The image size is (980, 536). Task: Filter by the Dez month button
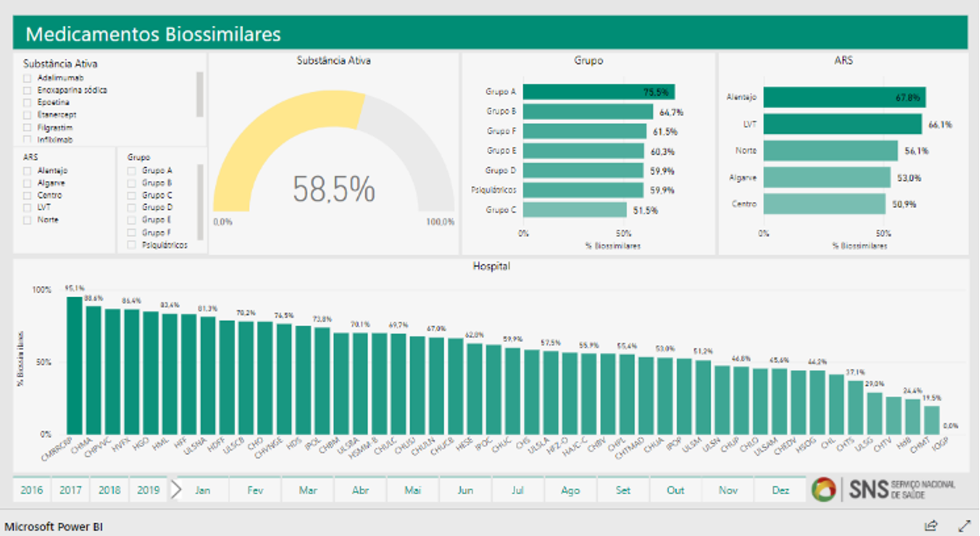point(780,490)
